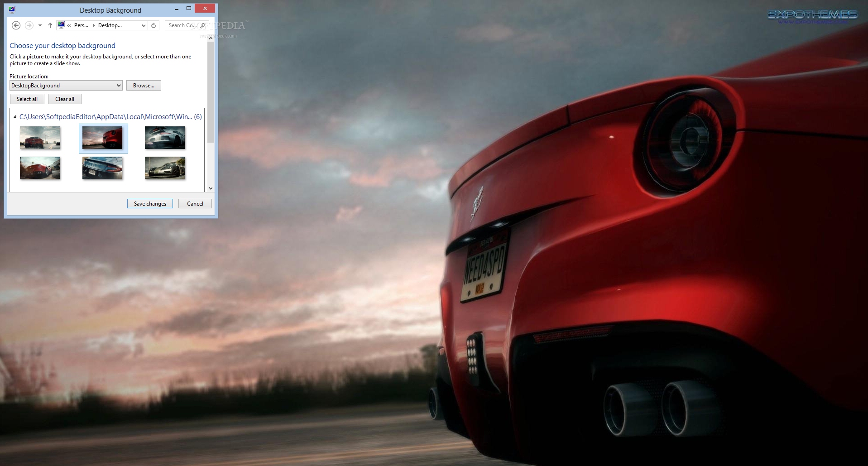Expand the address bar history dropdown

point(144,25)
